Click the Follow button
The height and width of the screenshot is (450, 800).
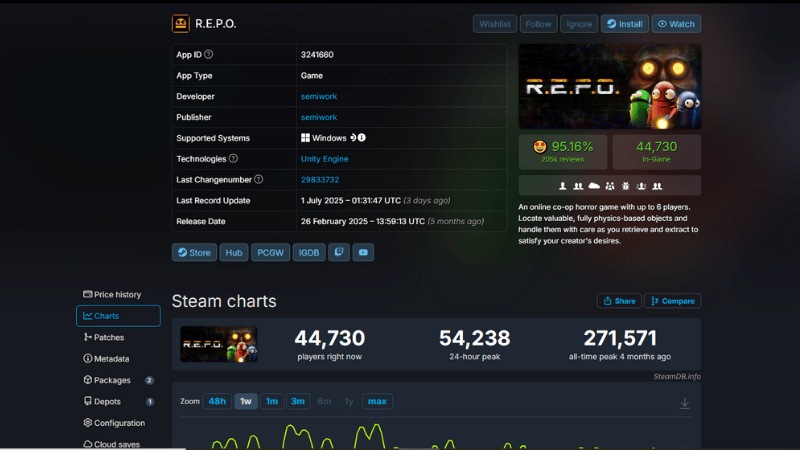click(538, 24)
